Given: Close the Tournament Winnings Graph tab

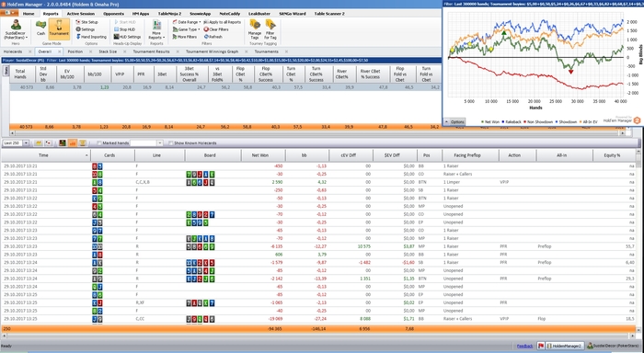Looking at the screenshot, I should tap(247, 51).
